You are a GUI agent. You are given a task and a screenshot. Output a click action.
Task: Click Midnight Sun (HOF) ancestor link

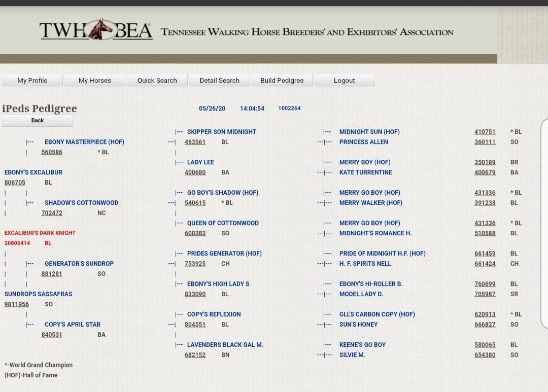coord(369,132)
